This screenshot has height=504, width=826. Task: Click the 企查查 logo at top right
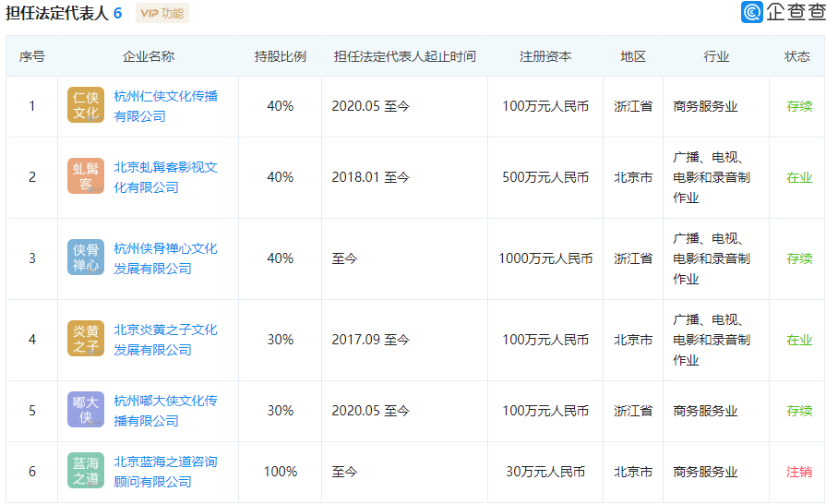tap(784, 12)
